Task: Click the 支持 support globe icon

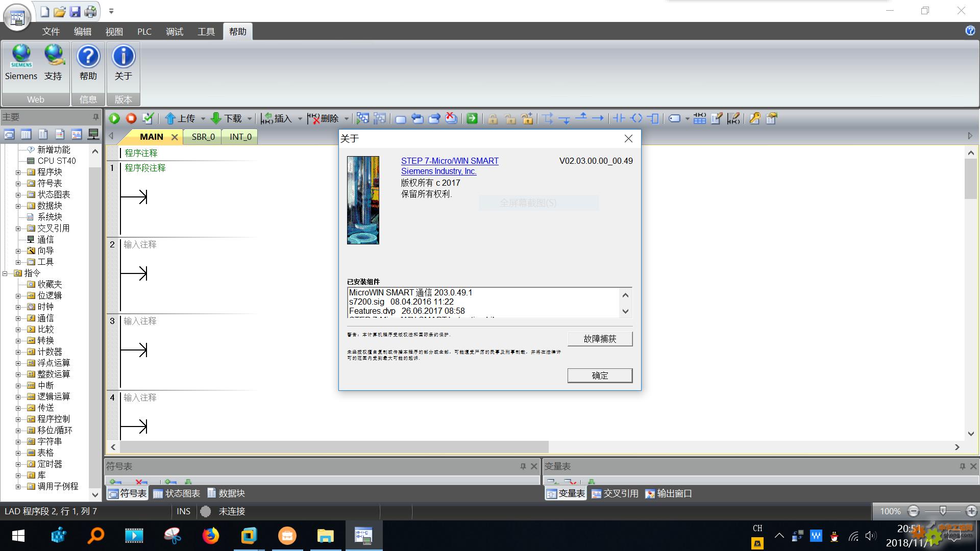Action: tap(54, 63)
